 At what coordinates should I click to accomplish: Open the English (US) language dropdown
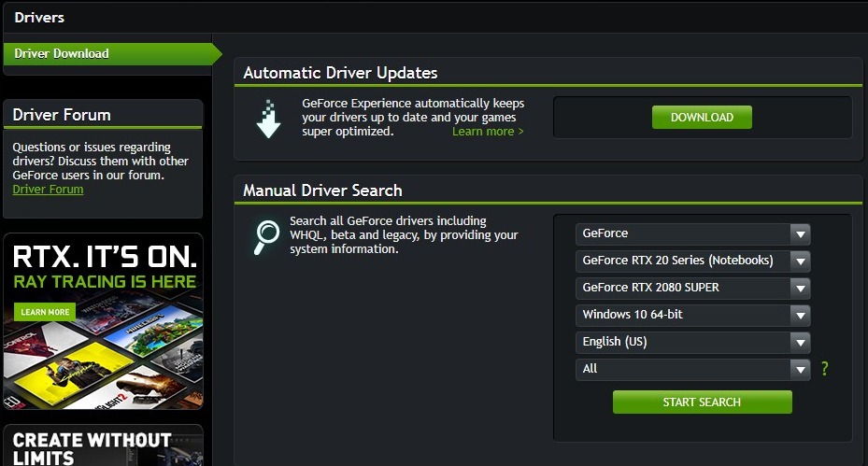click(x=692, y=342)
